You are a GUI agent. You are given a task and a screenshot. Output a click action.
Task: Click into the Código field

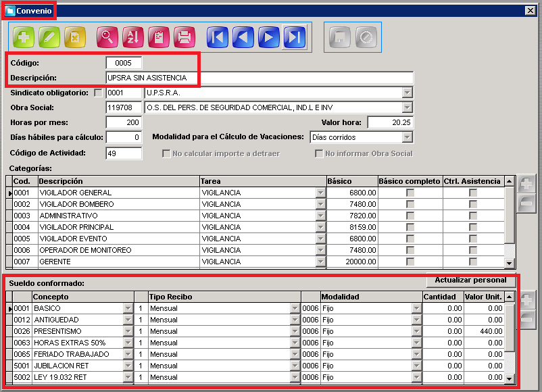124,63
